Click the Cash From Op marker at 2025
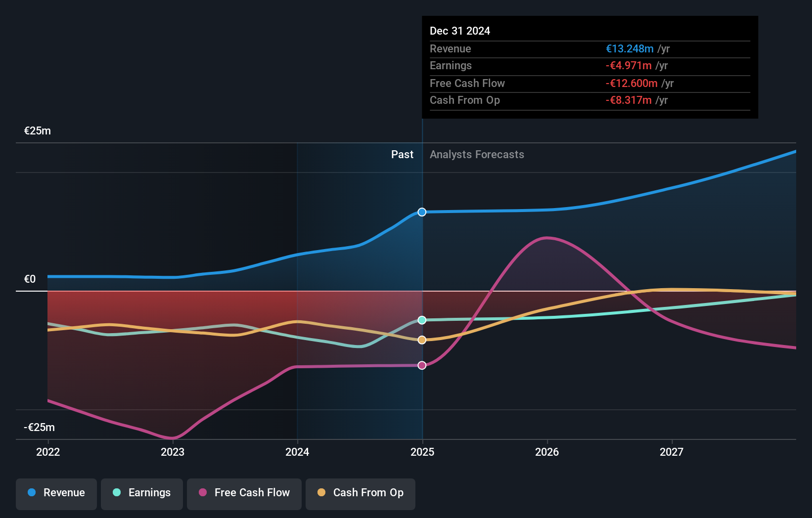The width and height of the screenshot is (812, 518). click(x=421, y=339)
